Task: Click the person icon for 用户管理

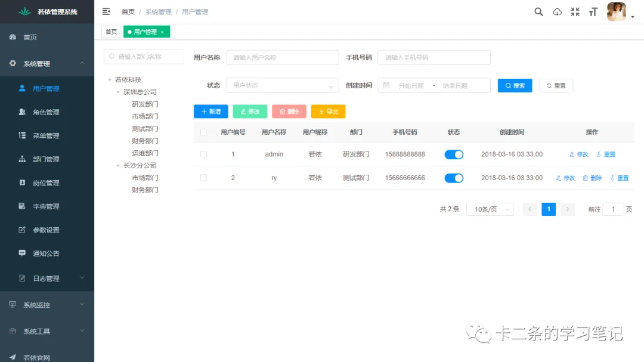Action: (22, 88)
